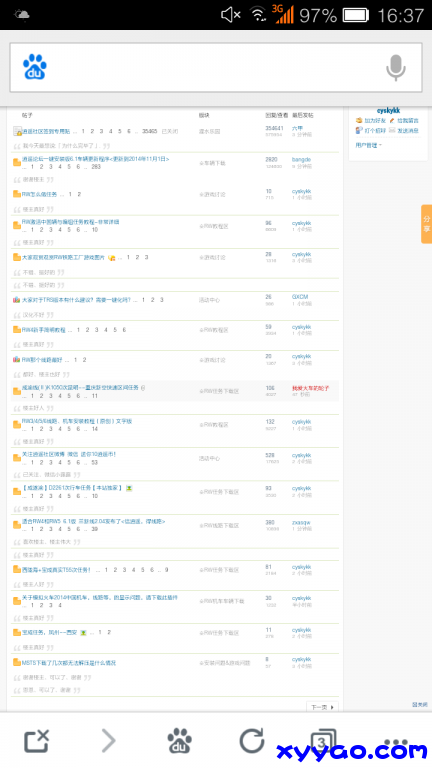Screen dimensions: 432x768
Task: Click folder icon beside 西陇海+宝成 thread
Action: [17, 570]
